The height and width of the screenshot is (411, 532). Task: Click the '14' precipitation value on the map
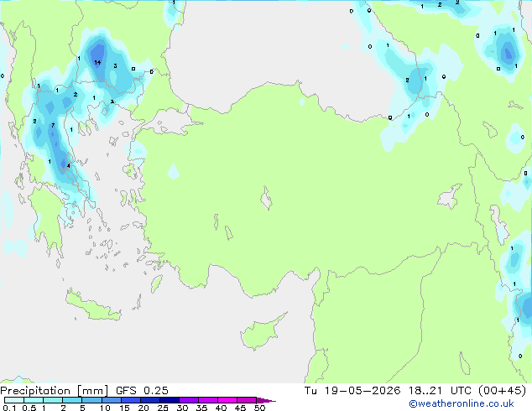click(x=97, y=62)
